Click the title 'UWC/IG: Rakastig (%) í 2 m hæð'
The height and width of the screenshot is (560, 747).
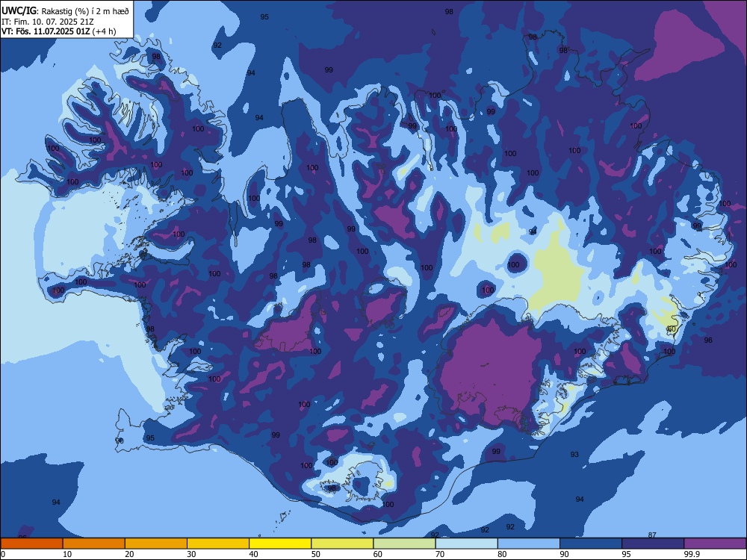[x=65, y=10]
